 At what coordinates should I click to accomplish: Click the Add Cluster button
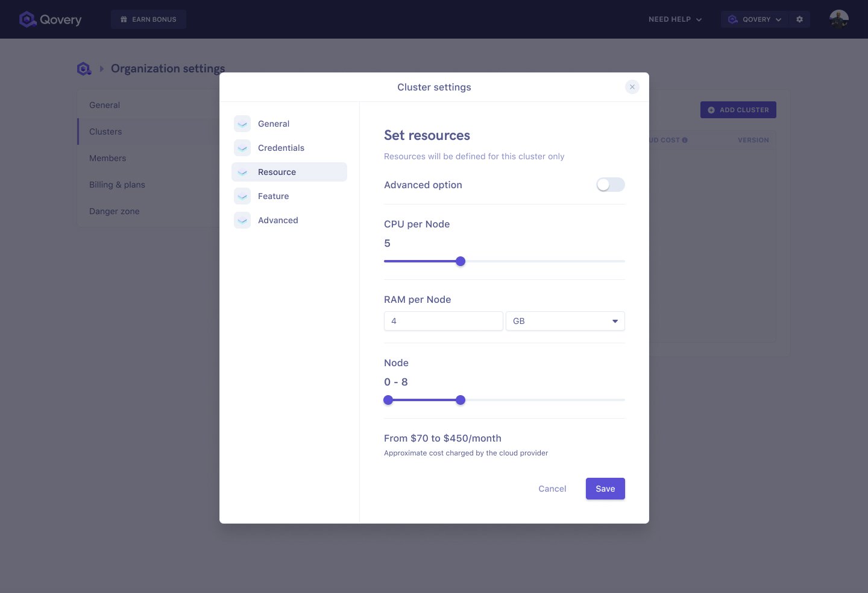(x=738, y=110)
